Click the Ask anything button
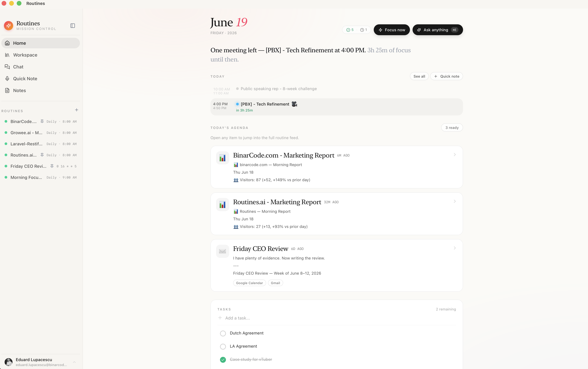Image resolution: width=588 pixels, height=369 pixels. tap(437, 30)
